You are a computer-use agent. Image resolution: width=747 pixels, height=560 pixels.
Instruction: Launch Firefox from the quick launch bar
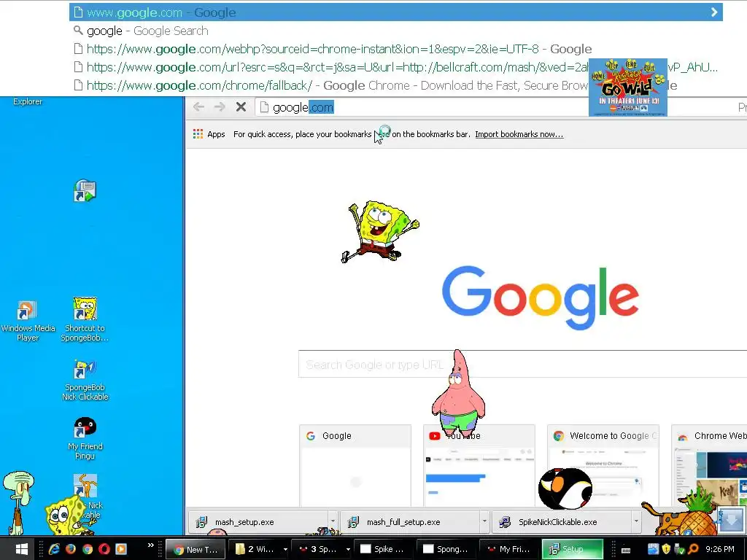[71, 549]
